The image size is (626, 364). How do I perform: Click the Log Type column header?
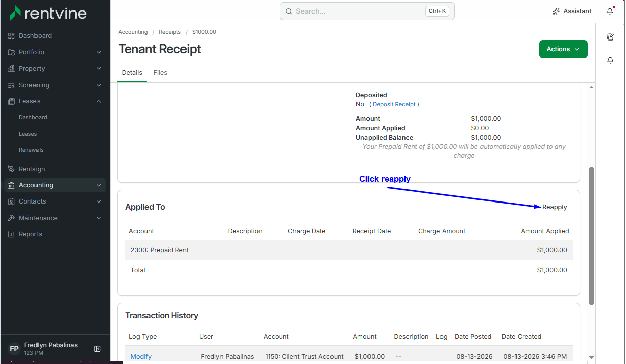(x=142, y=337)
